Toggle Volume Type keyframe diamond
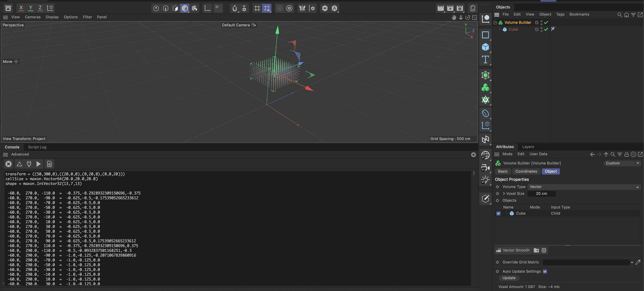This screenshot has height=291, width=644. click(497, 187)
